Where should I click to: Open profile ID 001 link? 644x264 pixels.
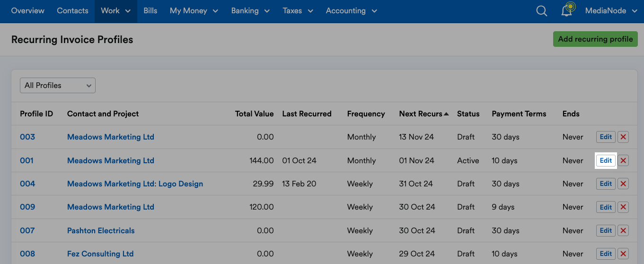26,160
